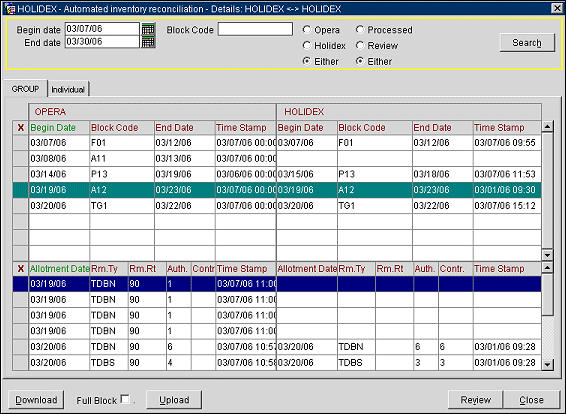The image size is (566, 414).
Task: Click the red X above group rows
Action: pos(21,128)
